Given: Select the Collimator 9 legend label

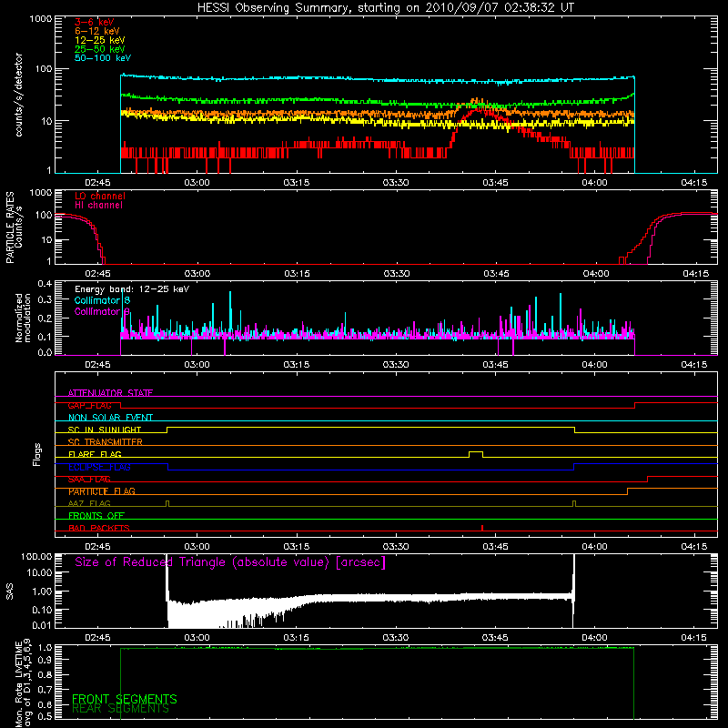Looking at the screenshot, I should coord(102,311).
